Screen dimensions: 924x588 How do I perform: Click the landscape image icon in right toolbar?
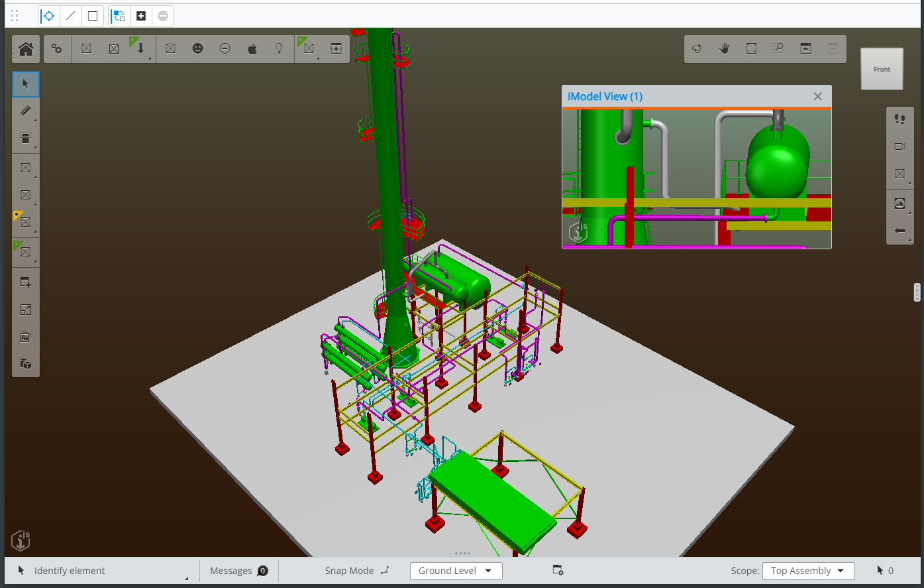[899, 204]
